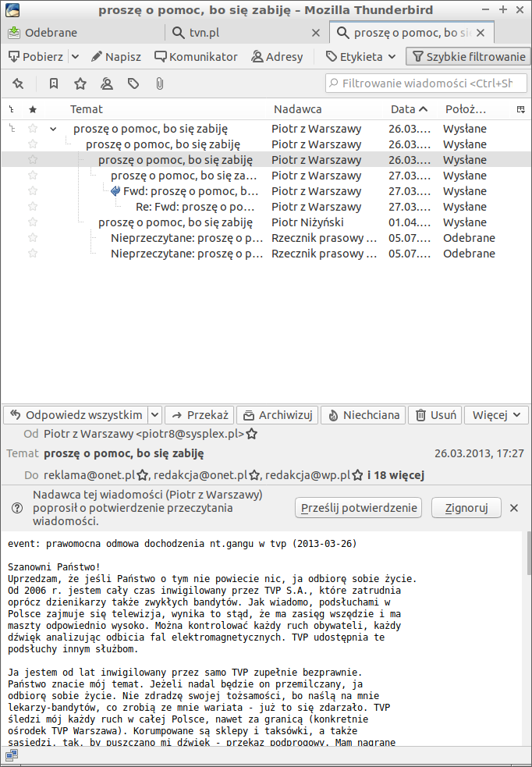Close the 'proszę o pomoc' search tab
The image size is (532, 767).
481,33
